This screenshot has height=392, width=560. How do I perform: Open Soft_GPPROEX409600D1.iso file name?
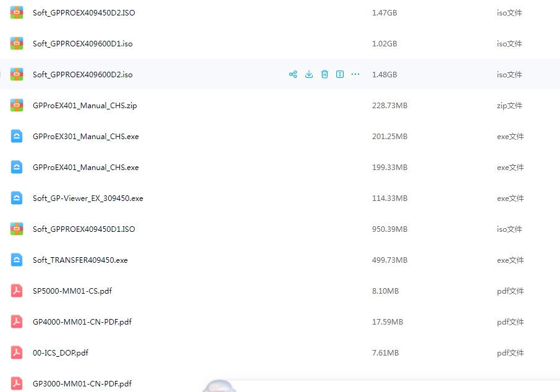pyautogui.click(x=82, y=44)
